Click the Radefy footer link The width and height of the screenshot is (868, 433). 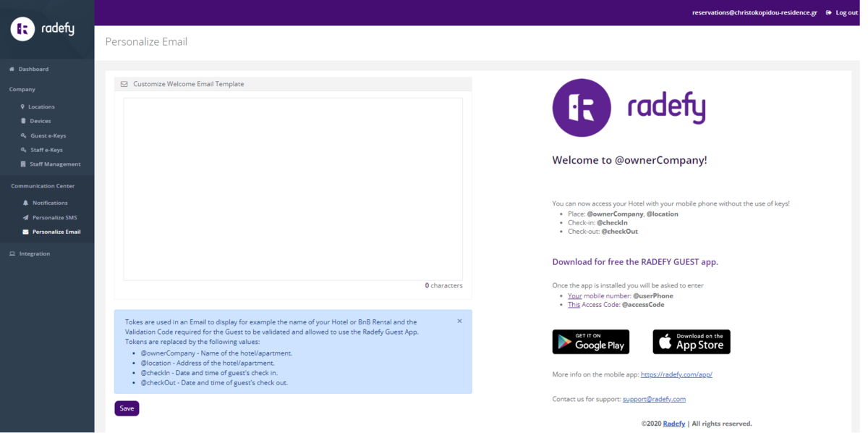pos(674,424)
